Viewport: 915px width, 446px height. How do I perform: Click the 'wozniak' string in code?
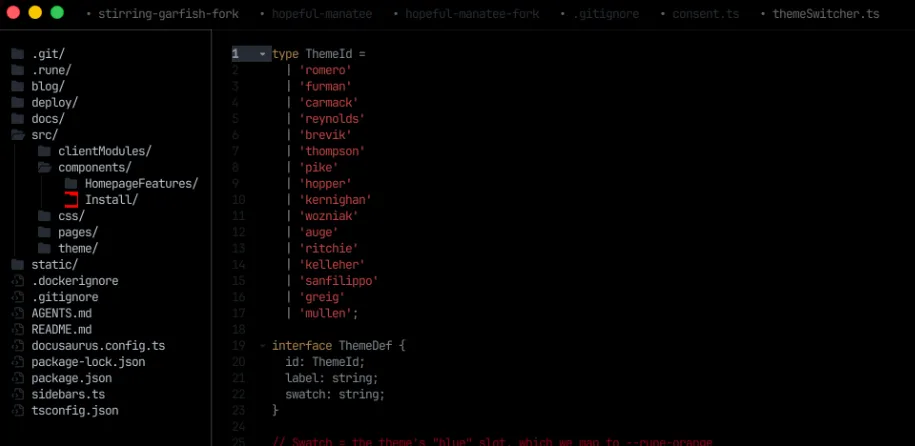click(x=329, y=216)
